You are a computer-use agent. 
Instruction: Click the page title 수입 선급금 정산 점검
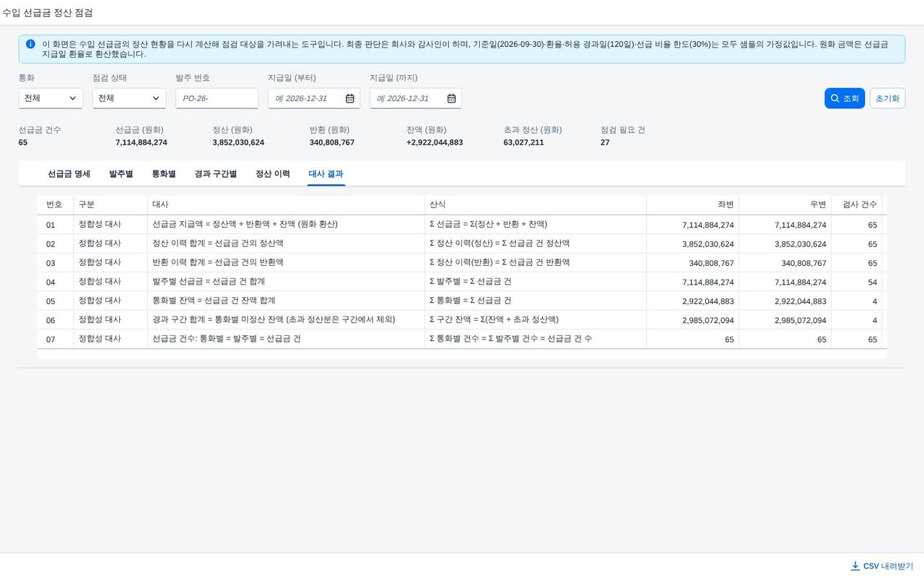48,13
